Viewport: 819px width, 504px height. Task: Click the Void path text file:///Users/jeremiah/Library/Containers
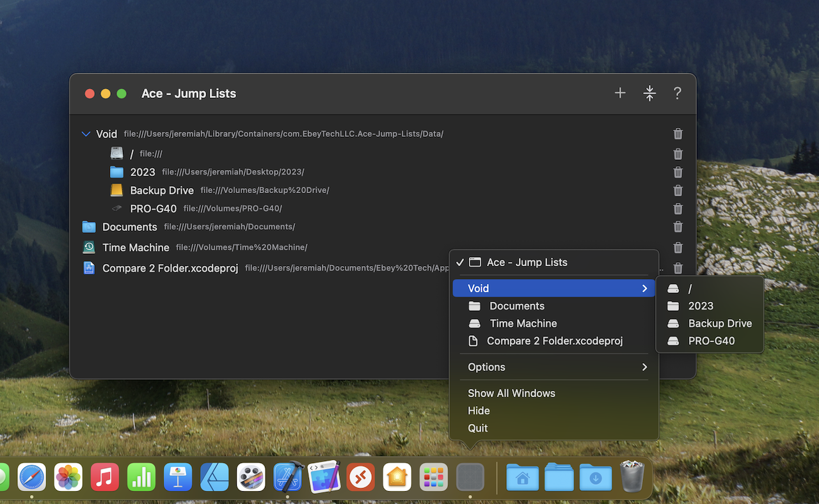coord(283,134)
